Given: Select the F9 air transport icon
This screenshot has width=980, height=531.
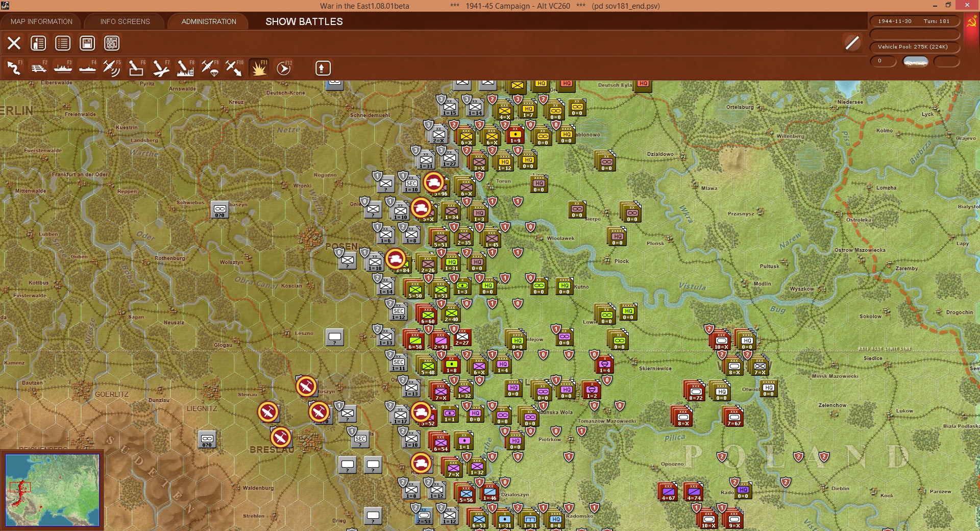Looking at the screenshot, I should (x=210, y=68).
